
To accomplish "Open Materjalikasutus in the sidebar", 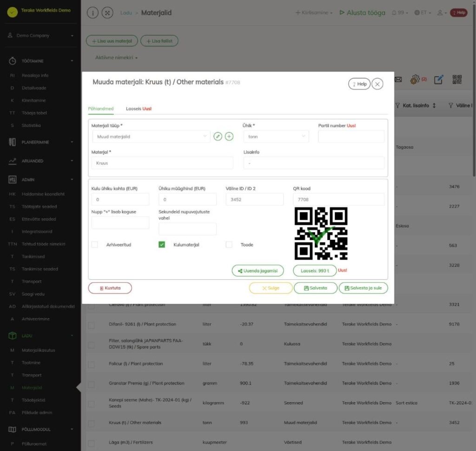I will click(38, 350).
